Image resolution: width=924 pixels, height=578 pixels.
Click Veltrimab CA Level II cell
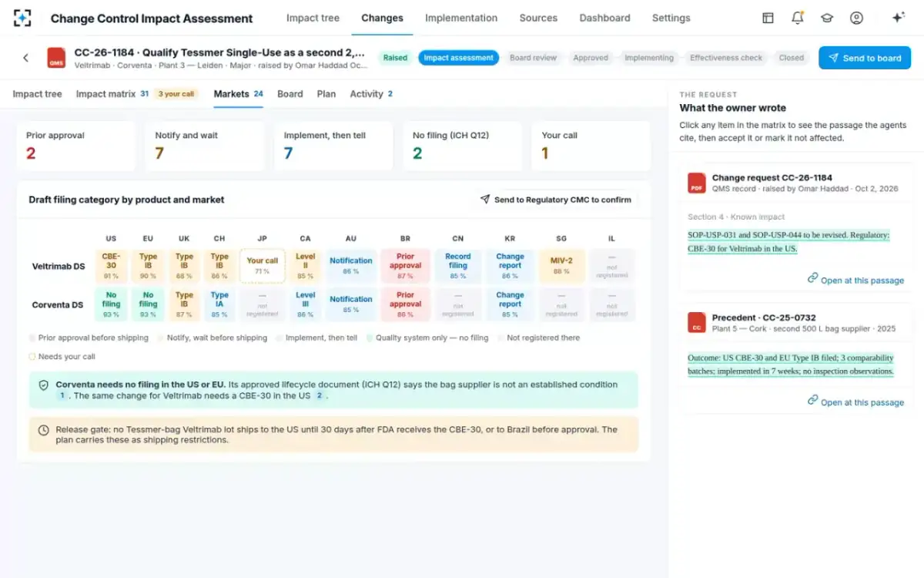(306, 266)
